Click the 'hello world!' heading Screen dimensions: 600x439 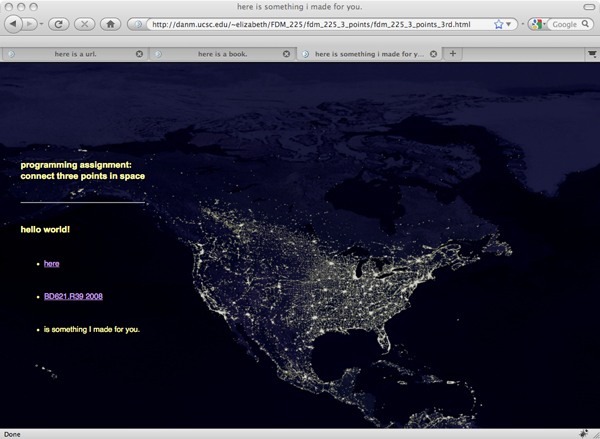(45, 229)
